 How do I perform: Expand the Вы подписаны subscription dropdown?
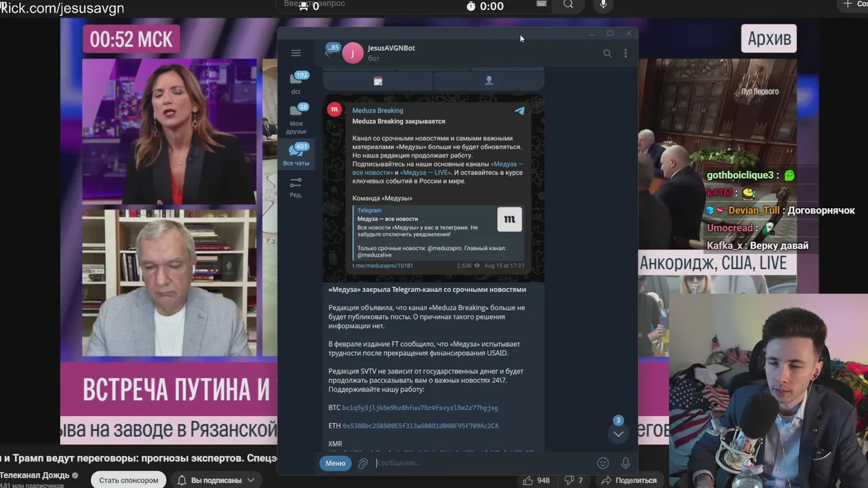(216, 480)
